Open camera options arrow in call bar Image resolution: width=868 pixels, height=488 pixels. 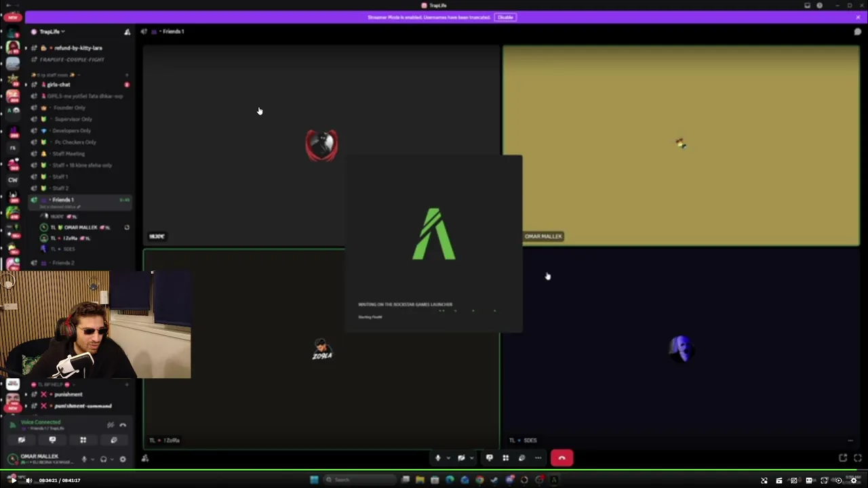[471, 458]
